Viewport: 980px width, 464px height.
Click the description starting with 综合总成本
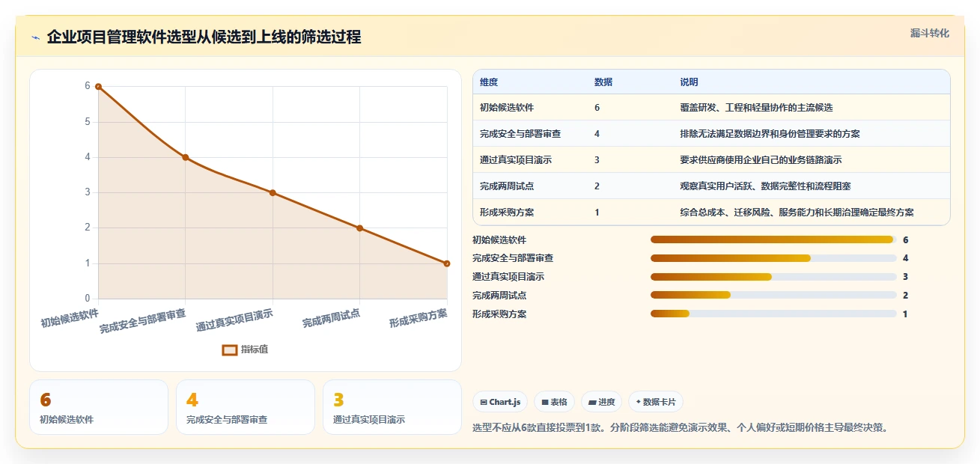pos(797,213)
